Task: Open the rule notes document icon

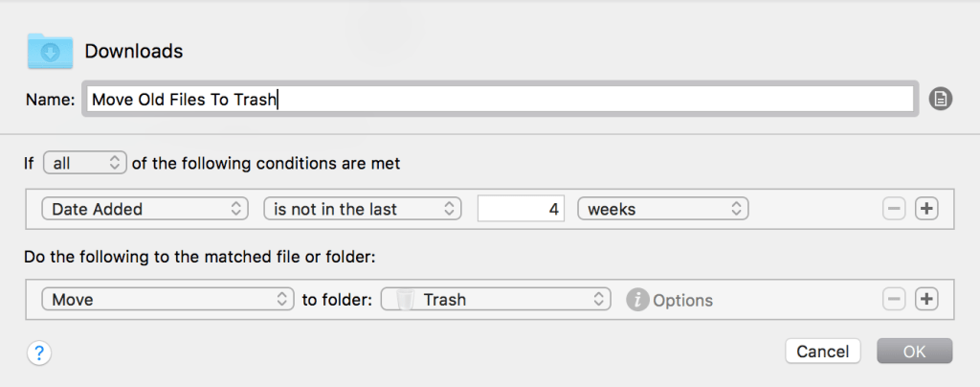Action: pos(941,99)
